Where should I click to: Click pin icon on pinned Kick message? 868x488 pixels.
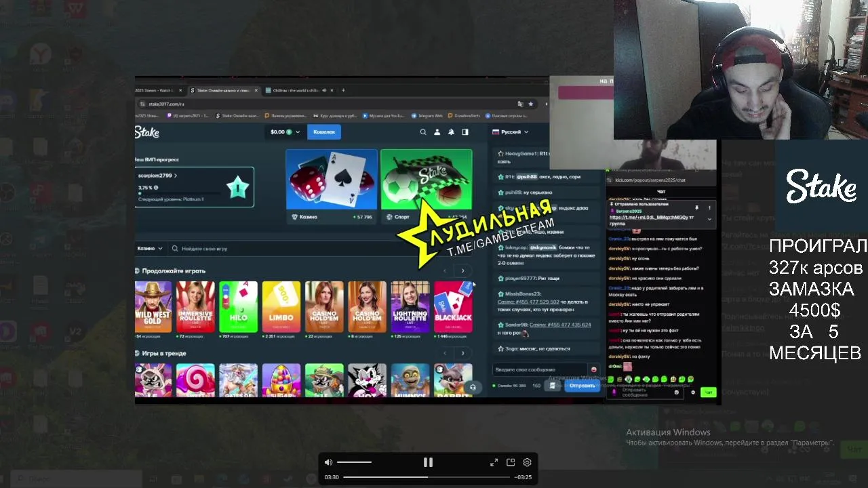coord(696,208)
